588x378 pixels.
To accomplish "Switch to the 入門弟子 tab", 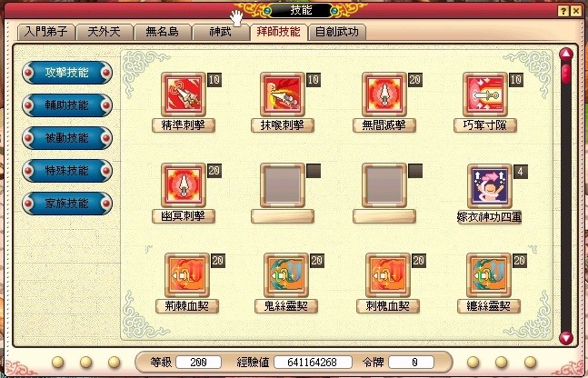I will (x=46, y=32).
